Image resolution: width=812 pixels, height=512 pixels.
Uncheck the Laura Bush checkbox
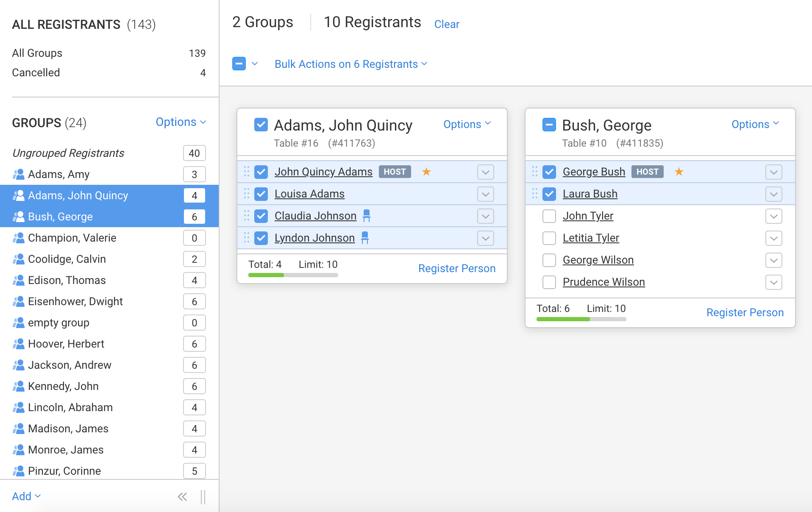pyautogui.click(x=549, y=194)
